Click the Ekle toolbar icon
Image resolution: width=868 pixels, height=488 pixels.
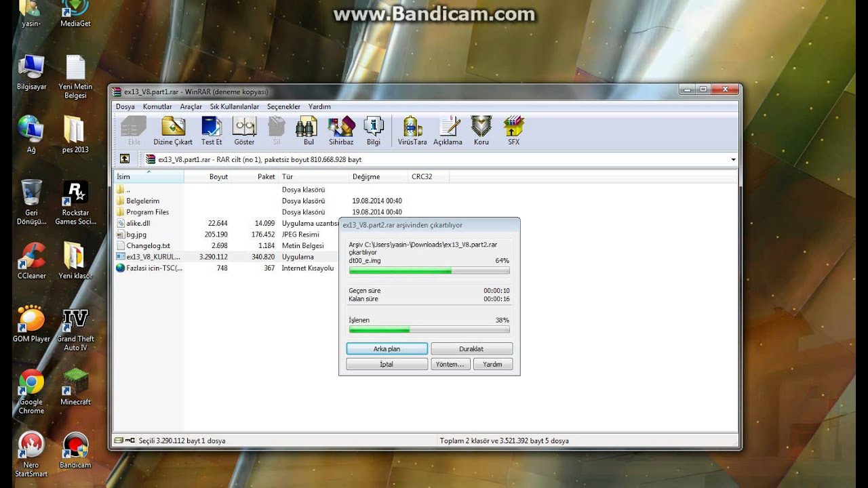(134, 131)
